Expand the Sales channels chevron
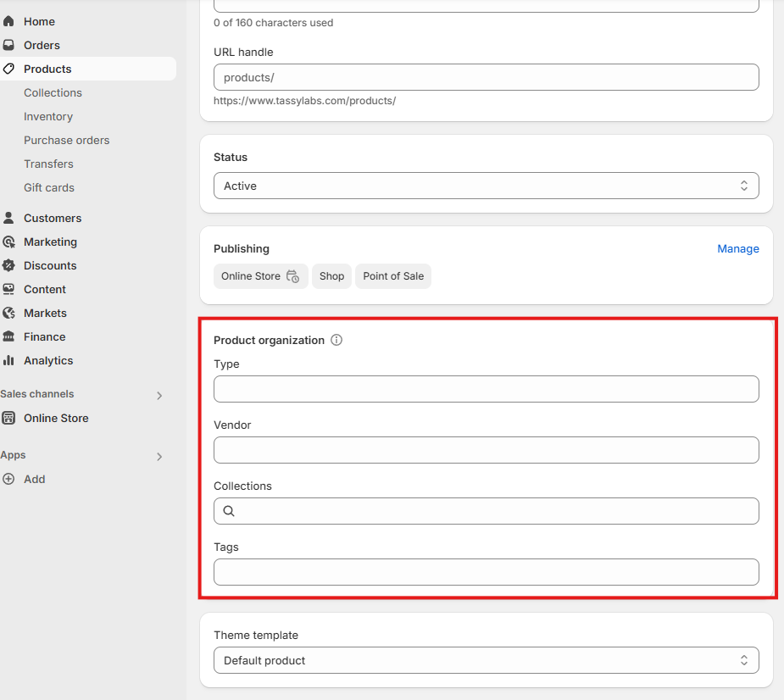 [159, 396]
